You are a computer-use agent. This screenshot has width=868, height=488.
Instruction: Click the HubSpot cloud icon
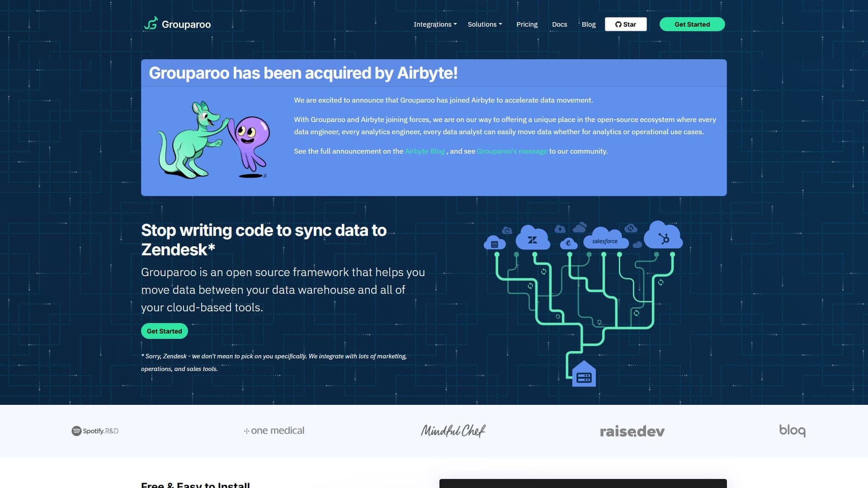[663, 236]
